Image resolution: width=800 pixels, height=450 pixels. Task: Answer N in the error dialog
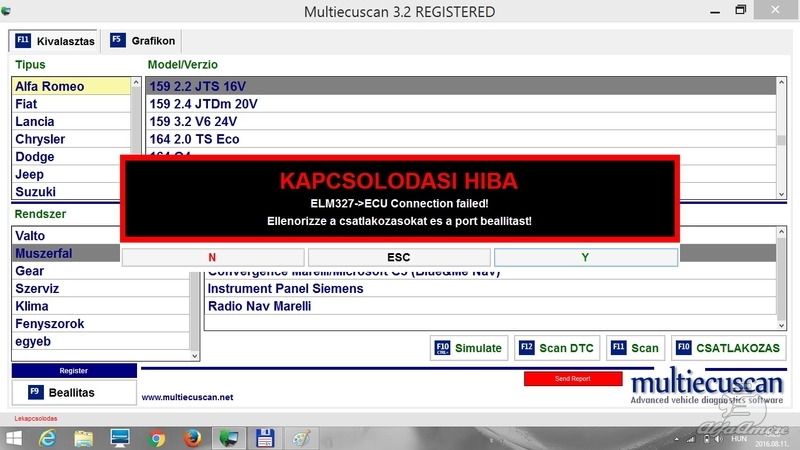point(213,257)
